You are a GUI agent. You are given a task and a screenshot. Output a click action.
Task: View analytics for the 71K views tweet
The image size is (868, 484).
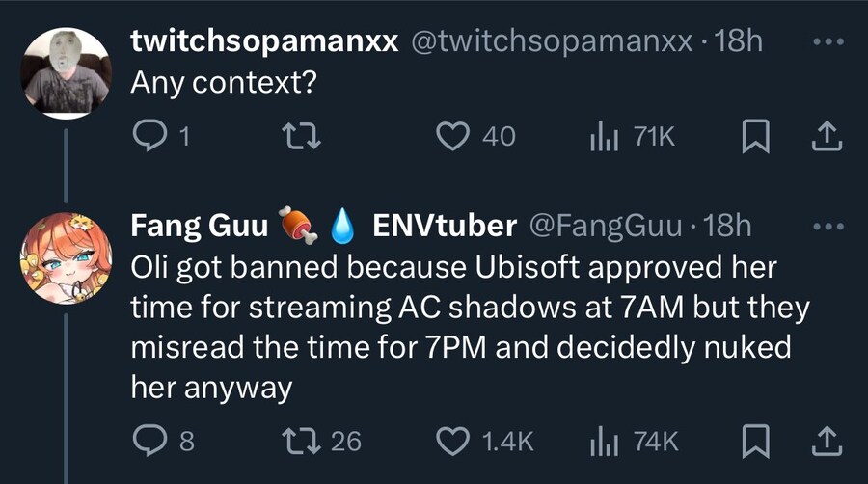(x=603, y=137)
